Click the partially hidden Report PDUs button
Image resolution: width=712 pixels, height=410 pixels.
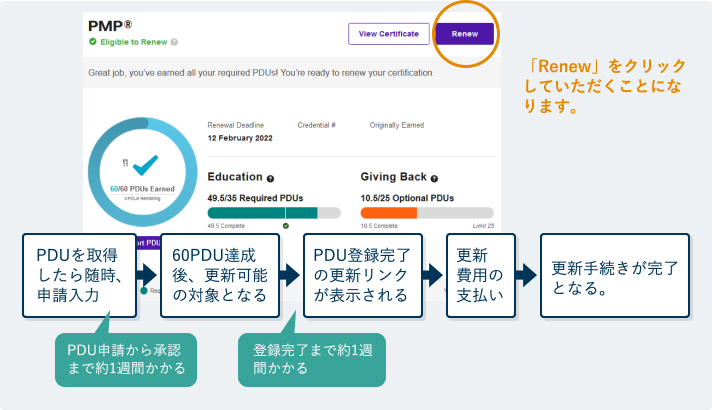(x=148, y=243)
